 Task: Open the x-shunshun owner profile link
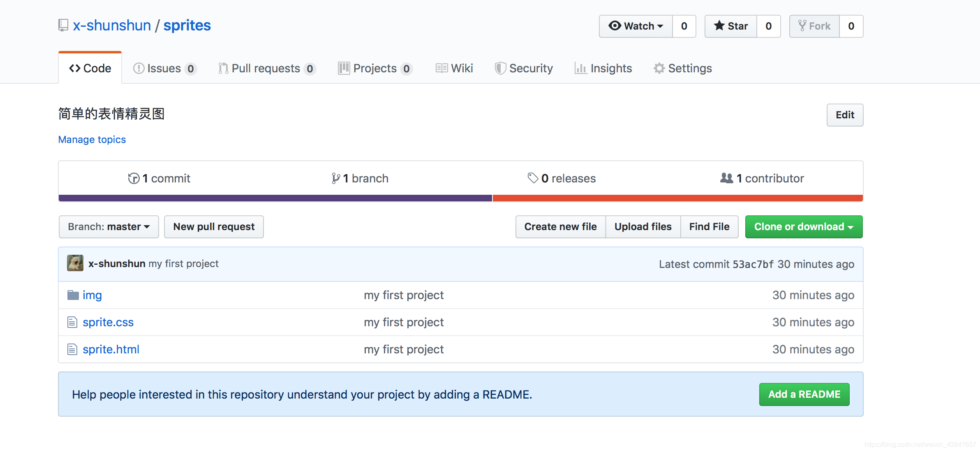click(x=112, y=25)
